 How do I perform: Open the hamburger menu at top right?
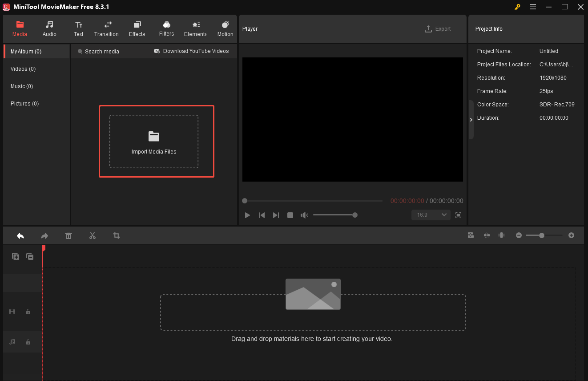tap(533, 7)
